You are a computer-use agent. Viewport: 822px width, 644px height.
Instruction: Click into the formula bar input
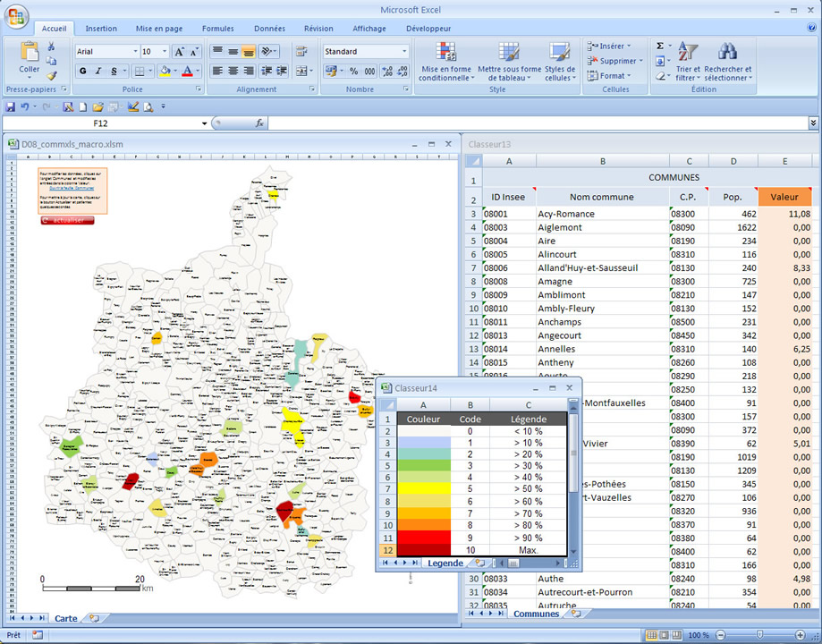(x=538, y=123)
